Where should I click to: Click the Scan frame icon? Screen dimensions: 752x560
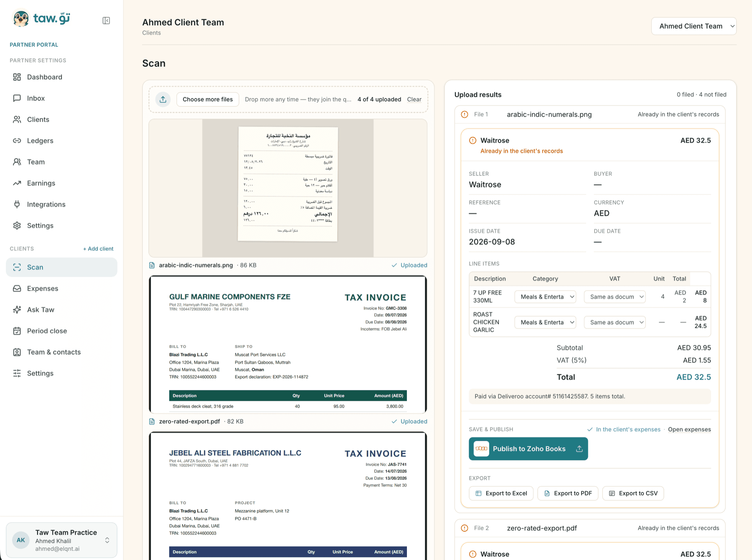pos(17,267)
